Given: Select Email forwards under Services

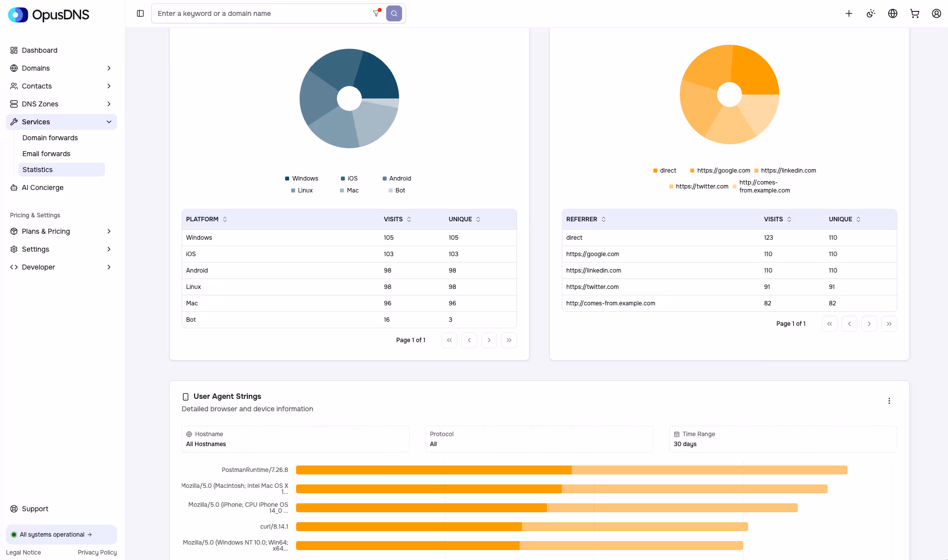Looking at the screenshot, I should 46,154.
